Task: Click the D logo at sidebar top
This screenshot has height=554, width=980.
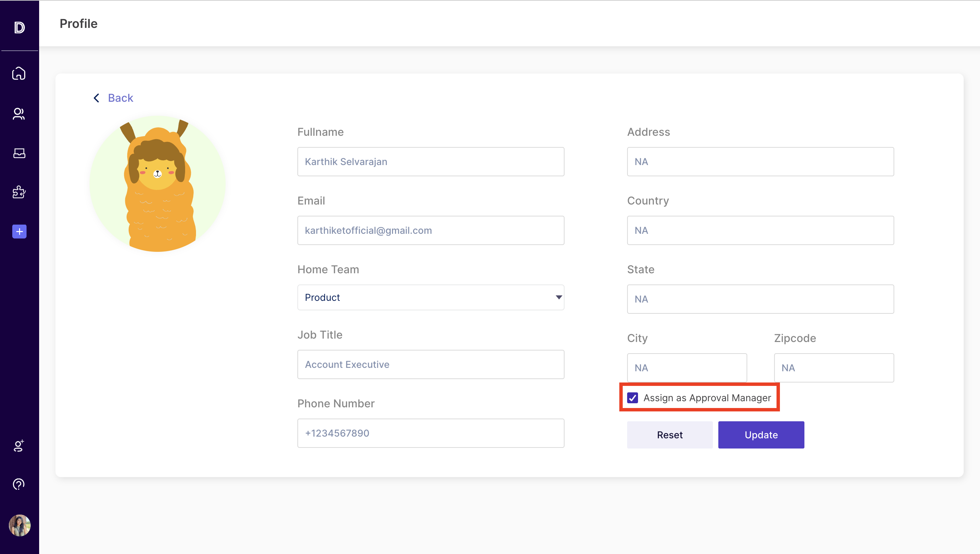Action: point(19,27)
